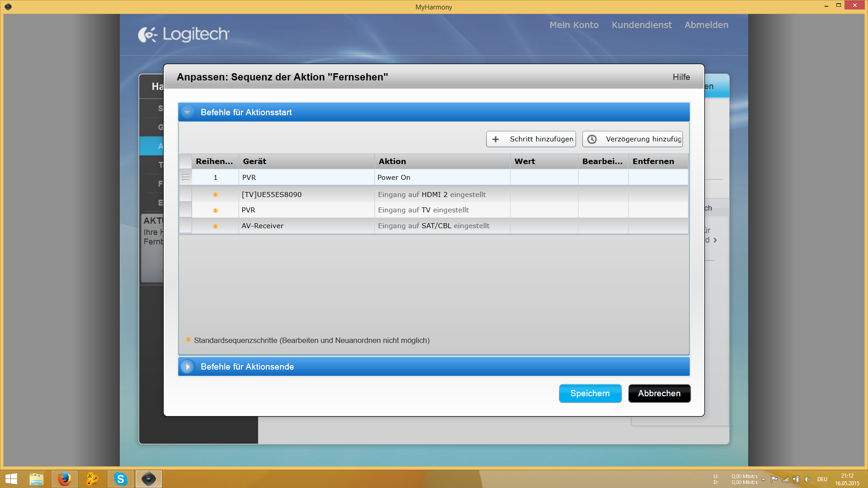The height and width of the screenshot is (488, 868).
Task: Expand Befehle für Aktionsende section
Action: pos(187,367)
